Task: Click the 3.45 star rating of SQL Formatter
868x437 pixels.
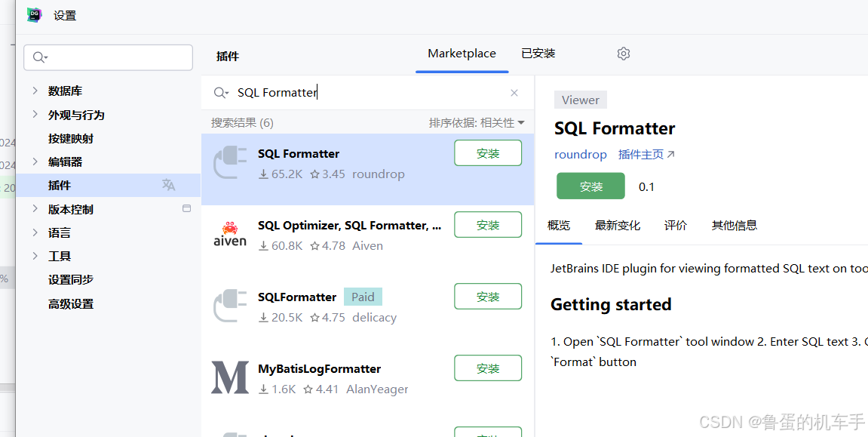Action: [328, 174]
